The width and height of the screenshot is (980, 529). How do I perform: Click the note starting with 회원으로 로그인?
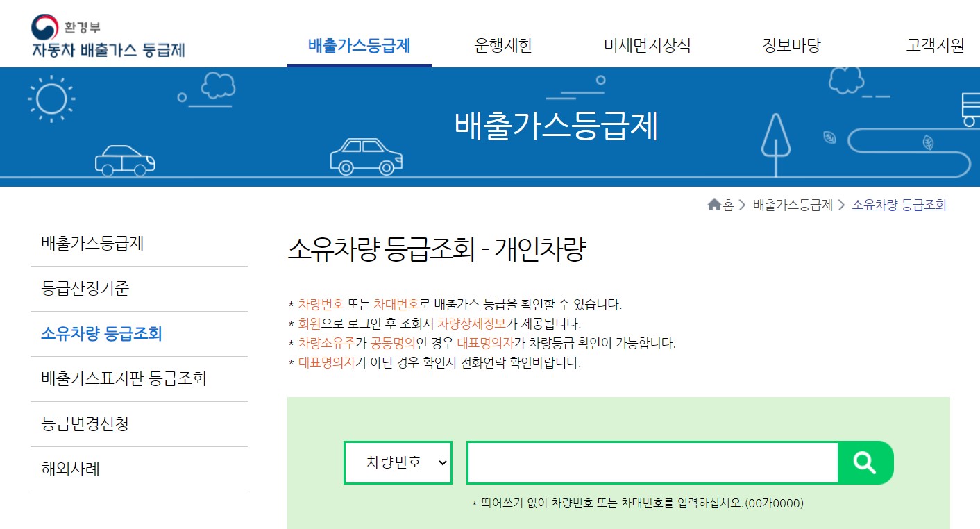434,324
